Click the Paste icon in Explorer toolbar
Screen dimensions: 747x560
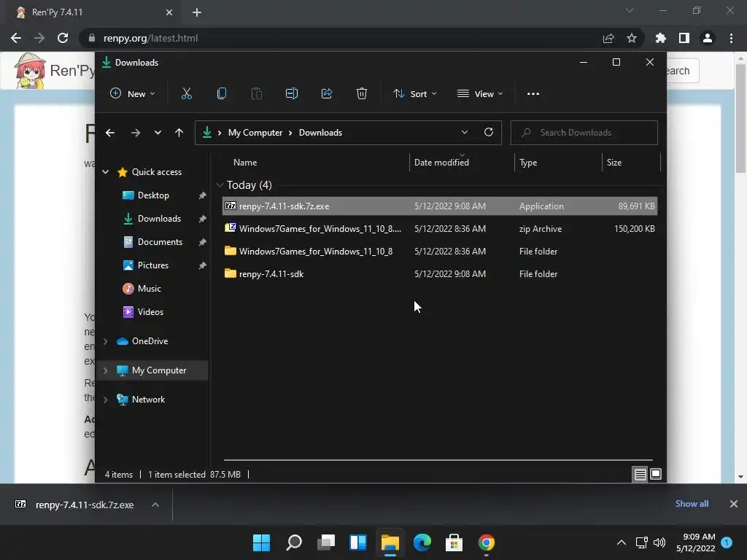256,94
